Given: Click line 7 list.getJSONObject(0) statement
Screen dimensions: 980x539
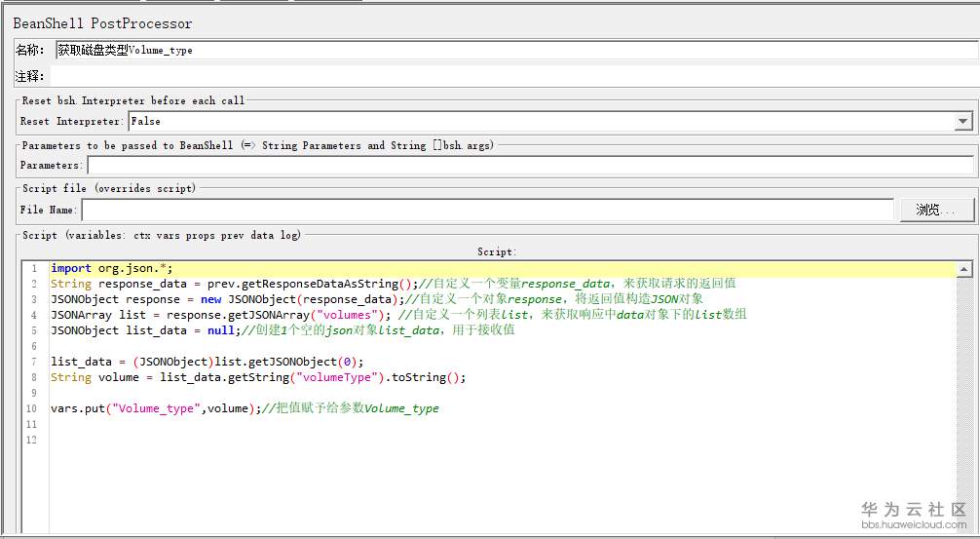Looking at the screenshot, I should click(207, 362).
